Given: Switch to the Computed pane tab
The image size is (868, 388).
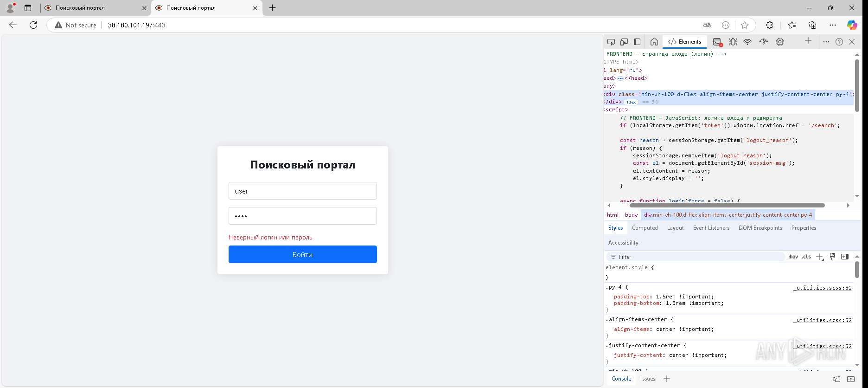Looking at the screenshot, I should (645, 228).
